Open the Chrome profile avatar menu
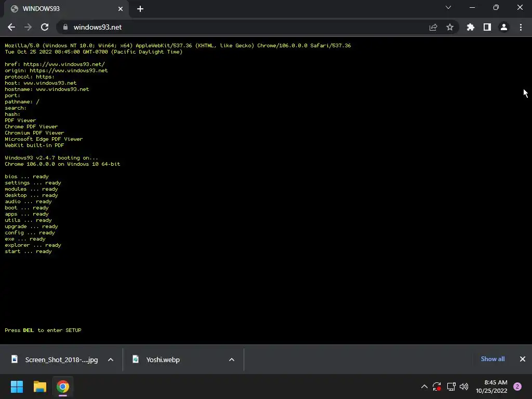The height and width of the screenshot is (399, 532). tap(504, 27)
